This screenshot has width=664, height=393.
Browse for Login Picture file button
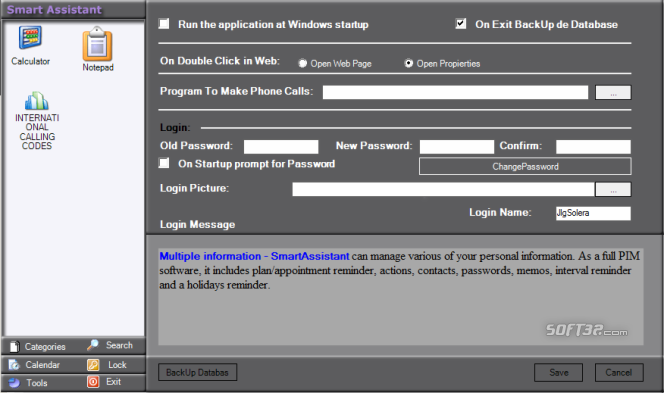(x=613, y=189)
